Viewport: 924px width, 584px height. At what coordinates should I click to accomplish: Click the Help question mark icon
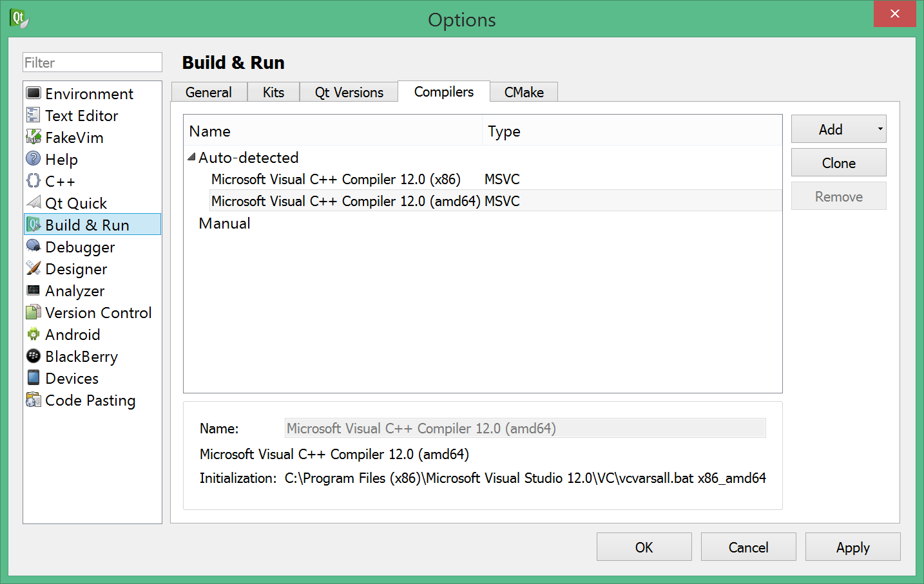(34, 158)
